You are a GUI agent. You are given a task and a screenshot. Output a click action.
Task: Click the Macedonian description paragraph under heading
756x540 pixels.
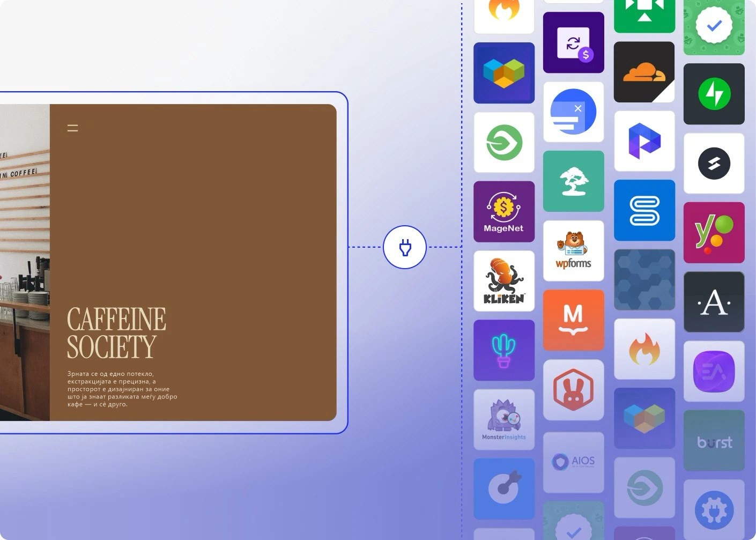122,389
